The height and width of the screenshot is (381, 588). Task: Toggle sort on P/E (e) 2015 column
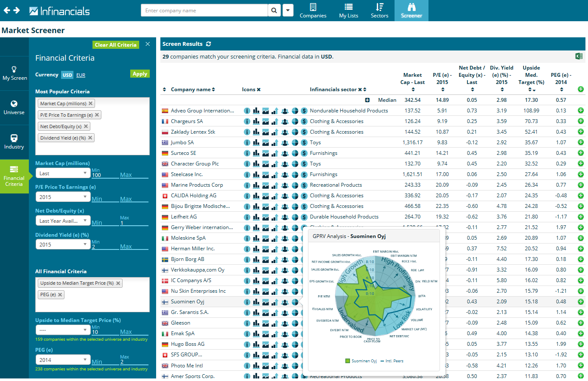point(442,90)
